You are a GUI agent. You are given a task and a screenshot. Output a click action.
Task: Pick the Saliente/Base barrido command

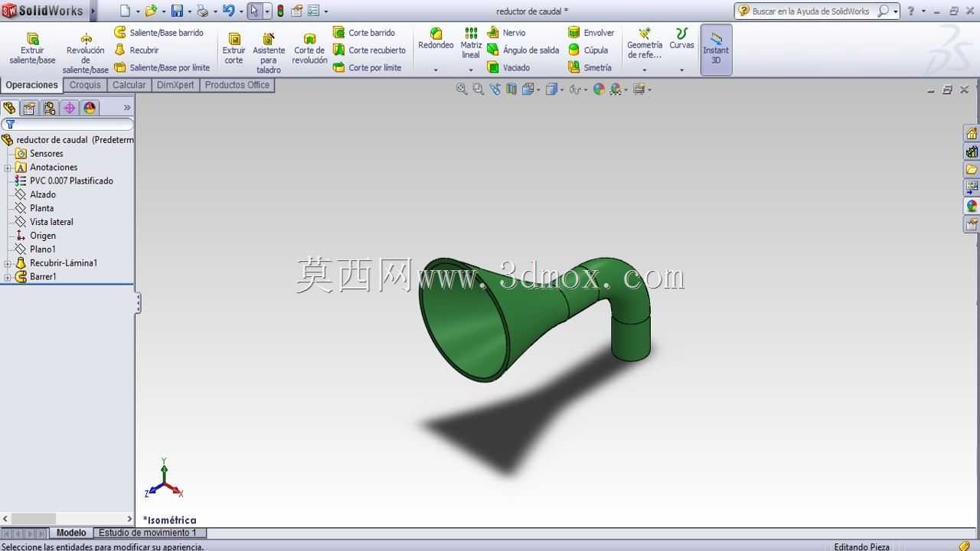tap(158, 33)
